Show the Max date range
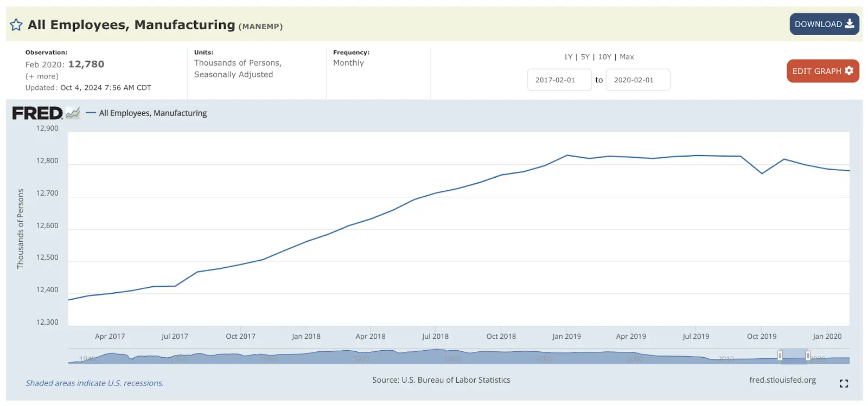This screenshot has width=868, height=406. (627, 57)
